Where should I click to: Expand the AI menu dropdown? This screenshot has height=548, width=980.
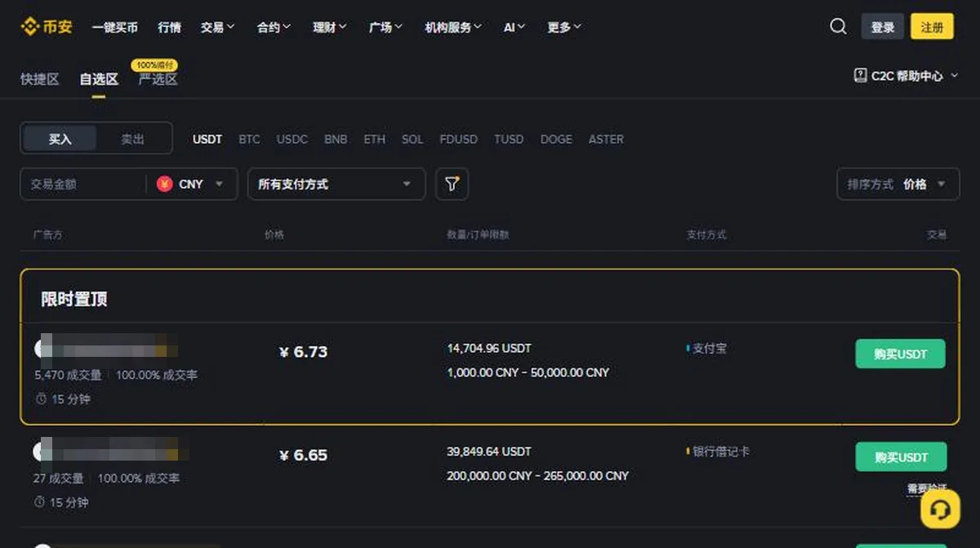(x=514, y=27)
